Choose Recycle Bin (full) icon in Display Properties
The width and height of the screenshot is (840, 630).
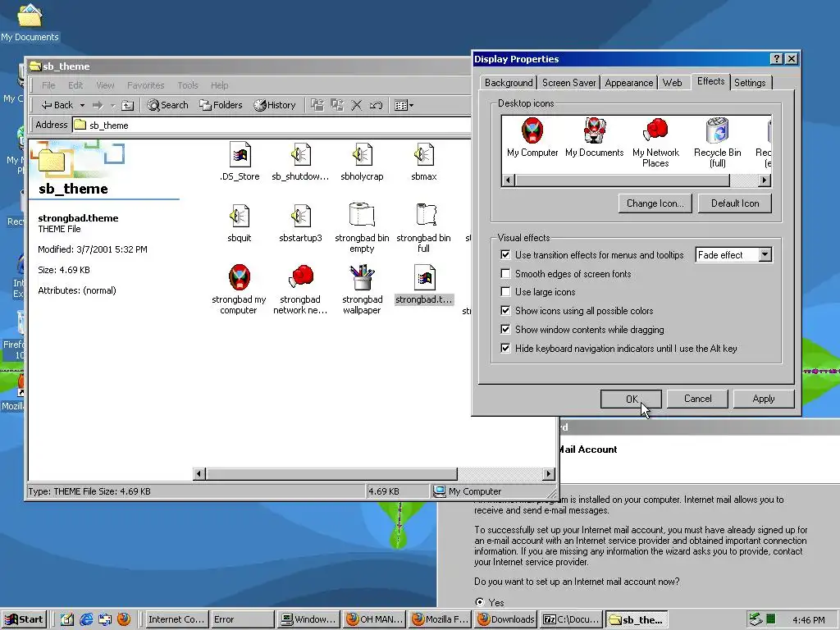click(717, 131)
